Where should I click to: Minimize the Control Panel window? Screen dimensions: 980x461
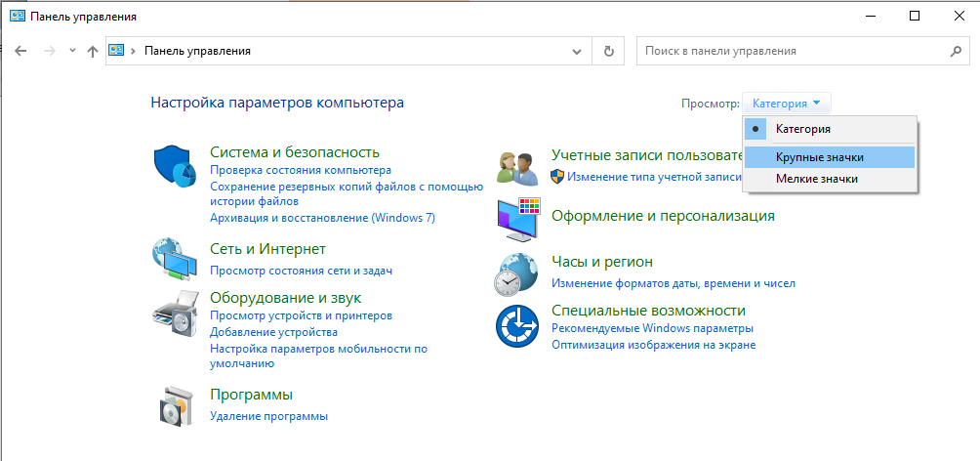869,17
